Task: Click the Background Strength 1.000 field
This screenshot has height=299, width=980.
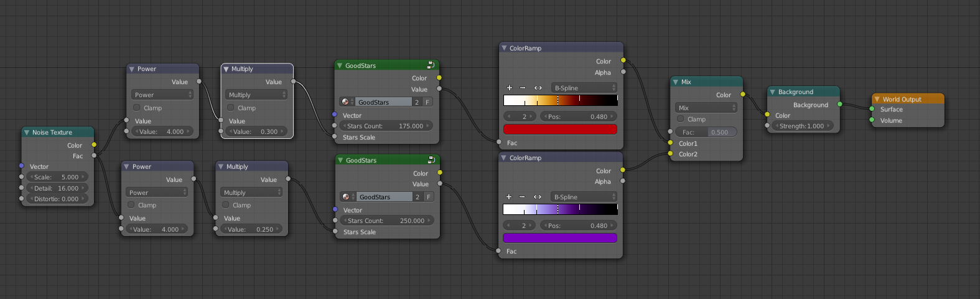Action: click(803, 126)
